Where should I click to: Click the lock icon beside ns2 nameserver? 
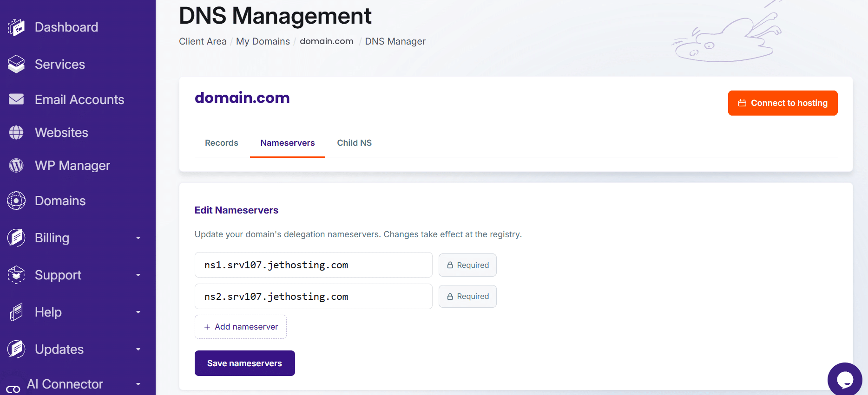coord(450,296)
